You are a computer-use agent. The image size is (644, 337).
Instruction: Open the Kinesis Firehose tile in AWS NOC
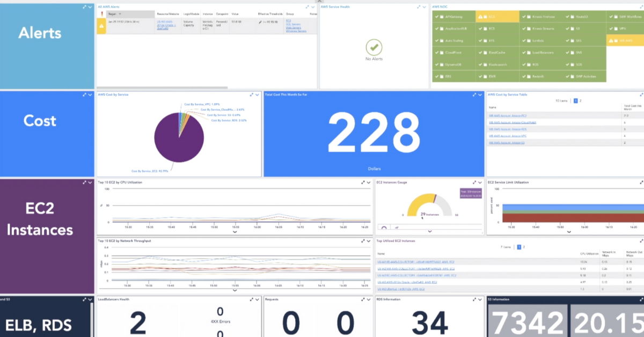[541, 17]
